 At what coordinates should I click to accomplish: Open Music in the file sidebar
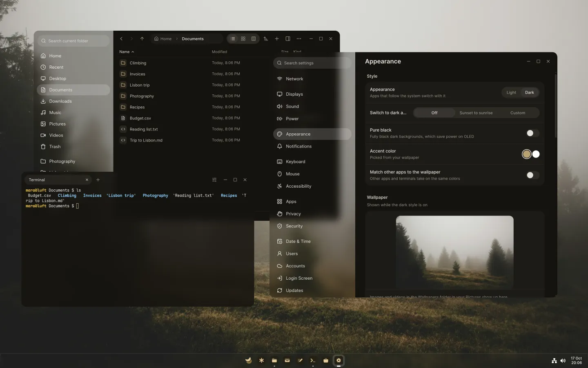[73, 112]
